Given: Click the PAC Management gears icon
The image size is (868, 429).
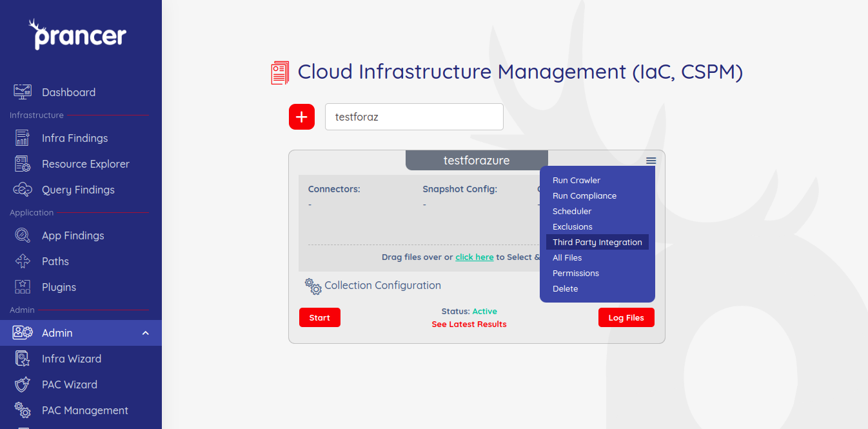Looking at the screenshot, I should pyautogui.click(x=23, y=410).
